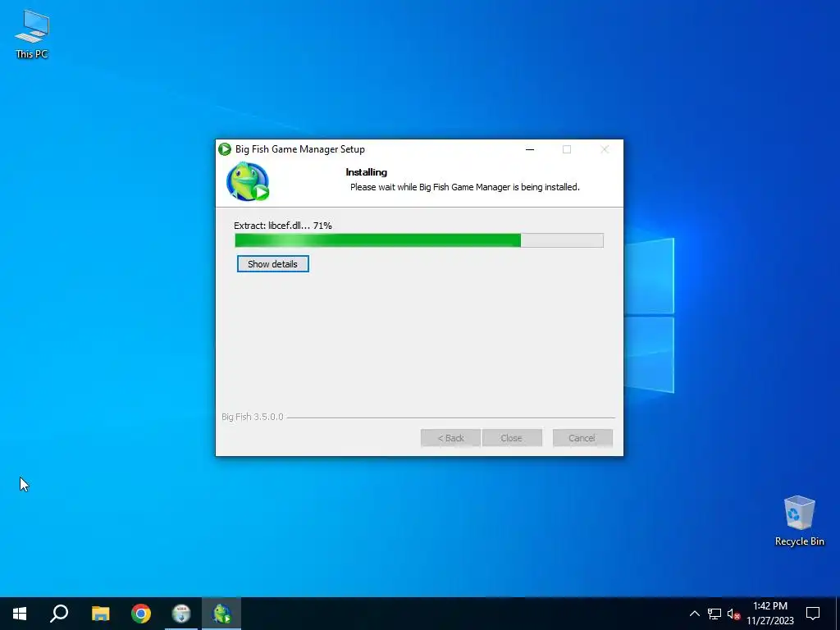The image size is (840, 630).
Task: Click the greyed-out Close button
Action: [512, 438]
